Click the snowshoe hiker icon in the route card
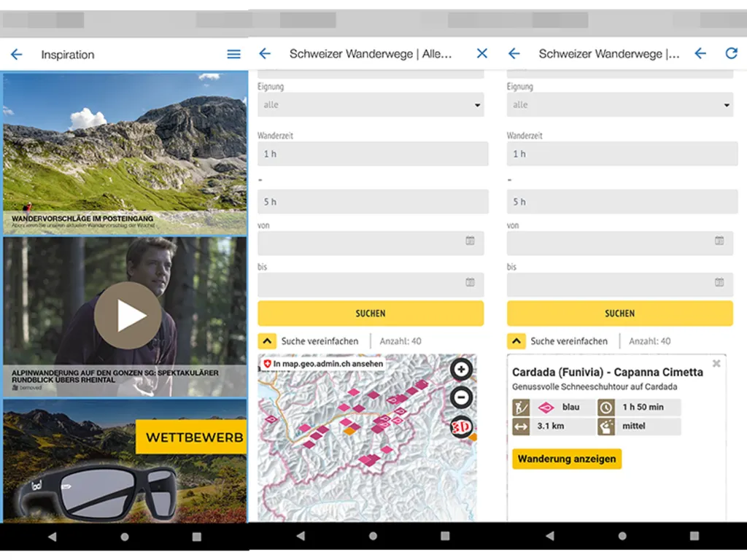Viewport: 747px width, 560px height. 519,408
